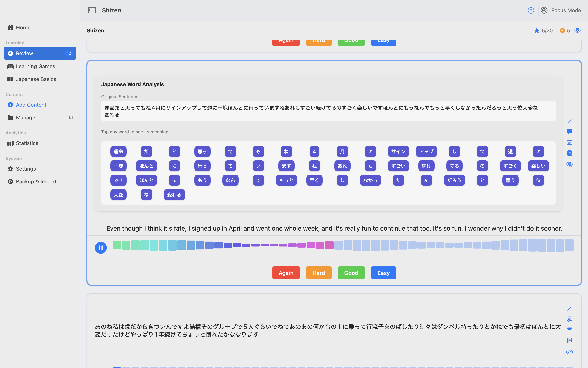The height and width of the screenshot is (368, 588).
Task: Tap the word もっと
Action: [286, 180]
